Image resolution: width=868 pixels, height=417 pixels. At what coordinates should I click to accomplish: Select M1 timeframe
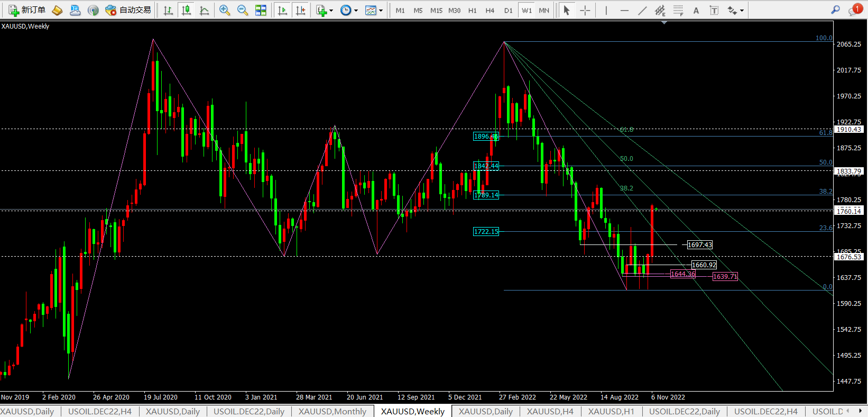pos(400,11)
